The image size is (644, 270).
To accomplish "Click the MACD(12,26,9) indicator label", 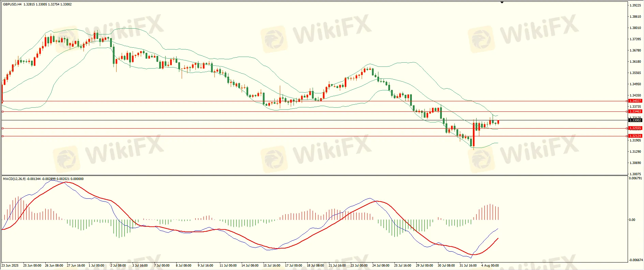I will 14,179.
